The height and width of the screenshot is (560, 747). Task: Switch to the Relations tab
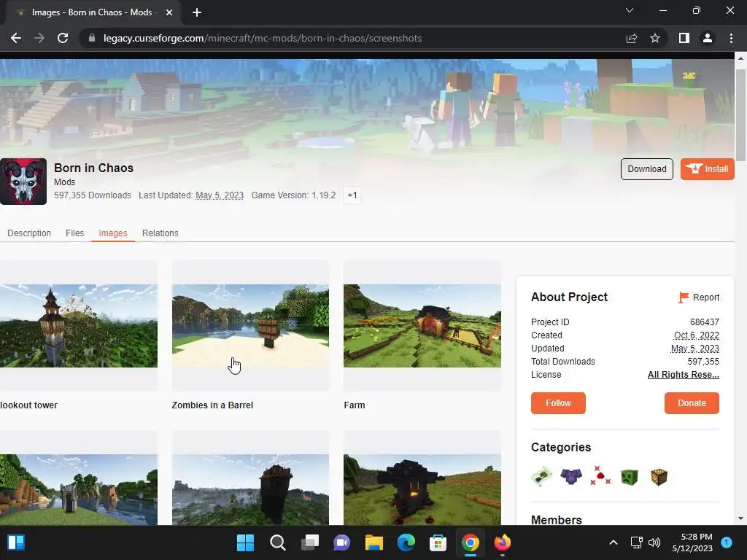coord(160,233)
